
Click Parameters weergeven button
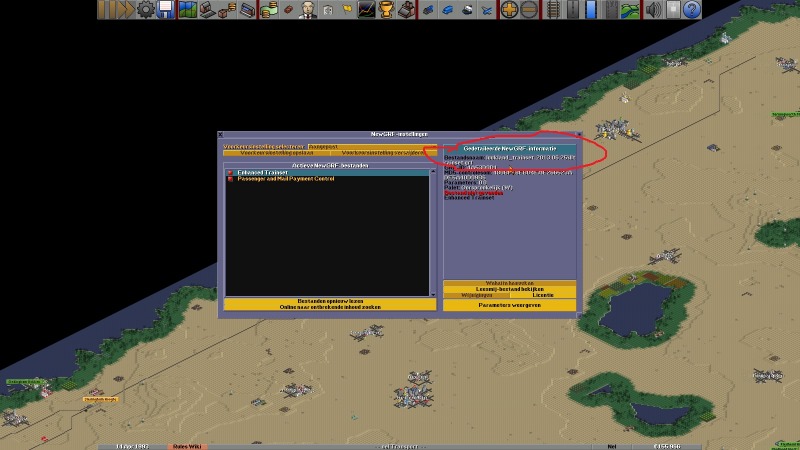(510, 305)
